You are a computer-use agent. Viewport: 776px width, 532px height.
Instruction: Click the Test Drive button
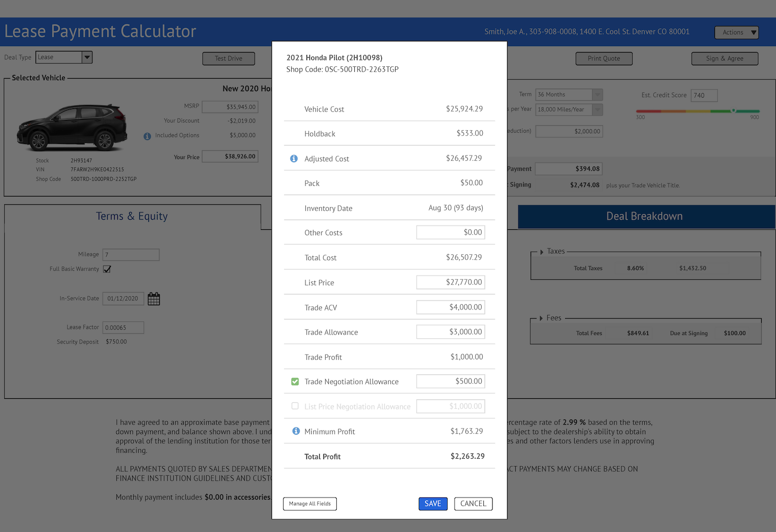coord(228,58)
